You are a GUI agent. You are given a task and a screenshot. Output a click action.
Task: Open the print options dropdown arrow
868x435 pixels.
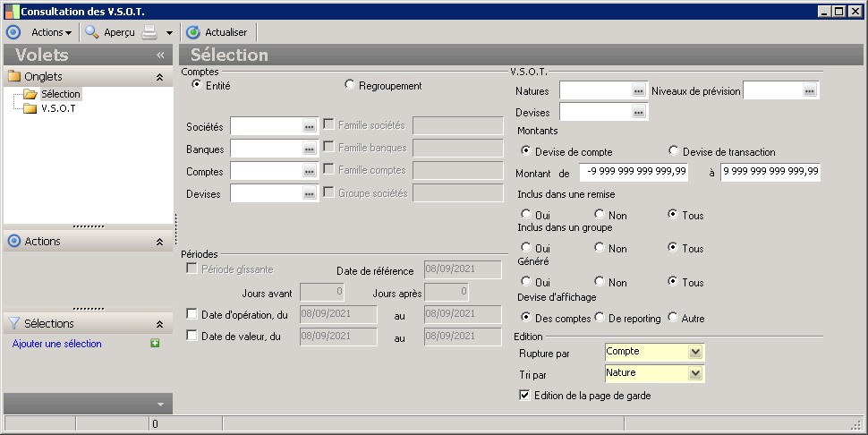[x=169, y=32]
